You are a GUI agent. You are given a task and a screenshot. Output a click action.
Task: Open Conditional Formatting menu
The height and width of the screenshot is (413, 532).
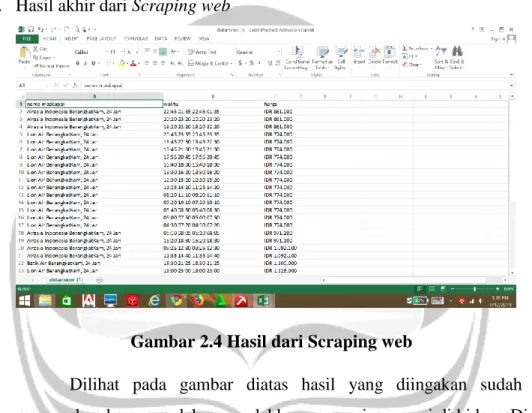(x=298, y=58)
